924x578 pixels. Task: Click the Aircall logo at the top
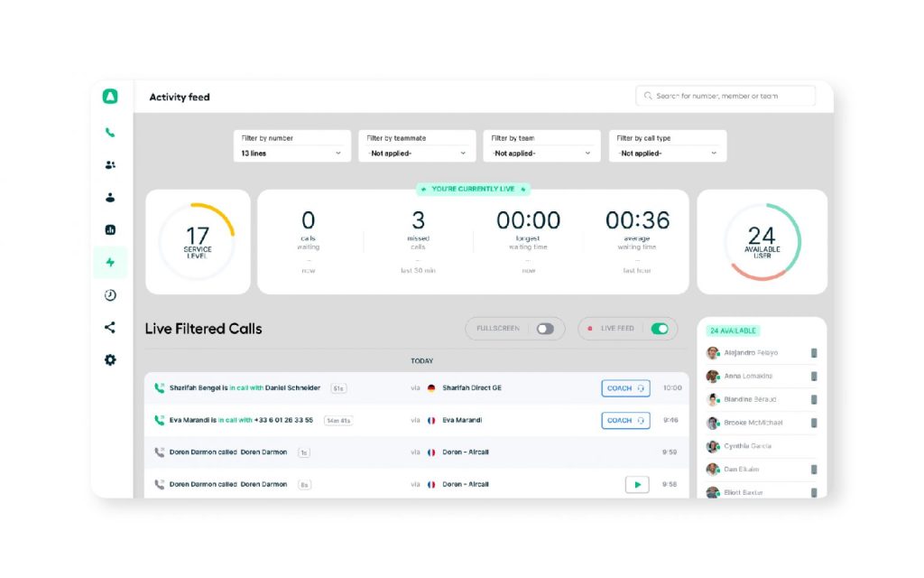coord(109,96)
